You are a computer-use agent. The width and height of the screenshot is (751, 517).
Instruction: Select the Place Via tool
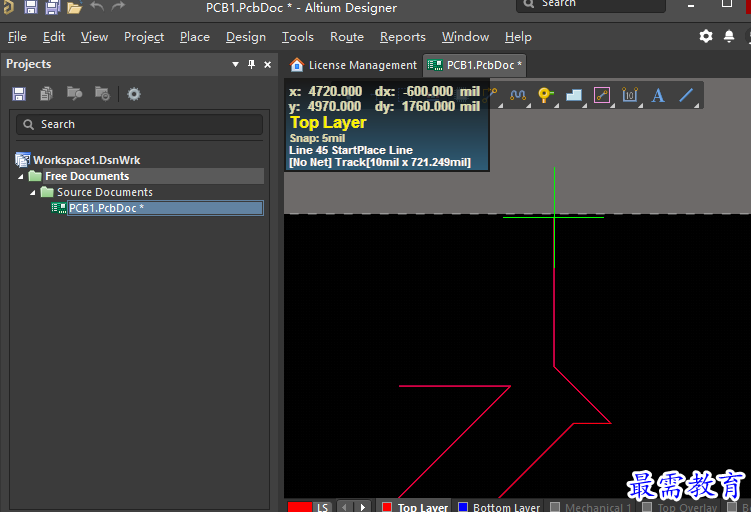pos(545,95)
